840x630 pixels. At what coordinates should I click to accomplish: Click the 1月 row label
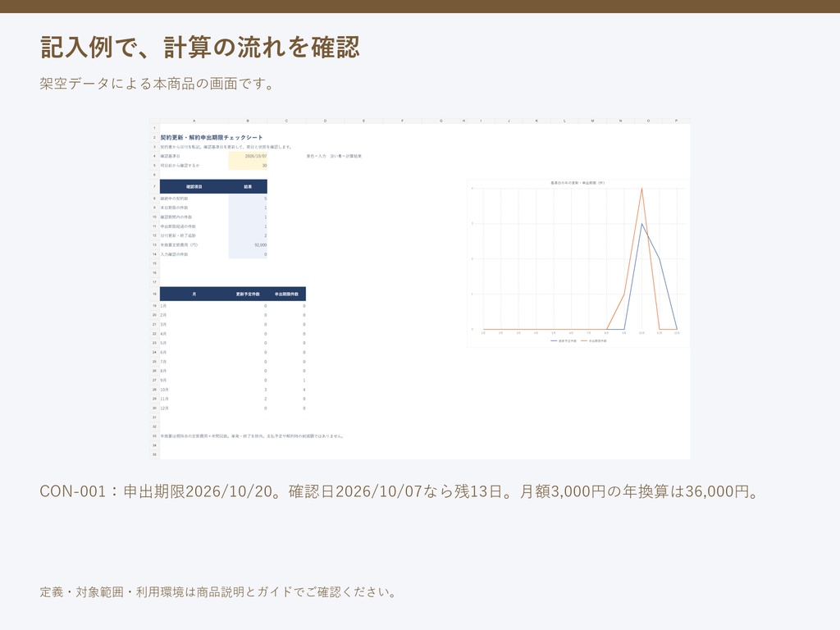click(163, 306)
